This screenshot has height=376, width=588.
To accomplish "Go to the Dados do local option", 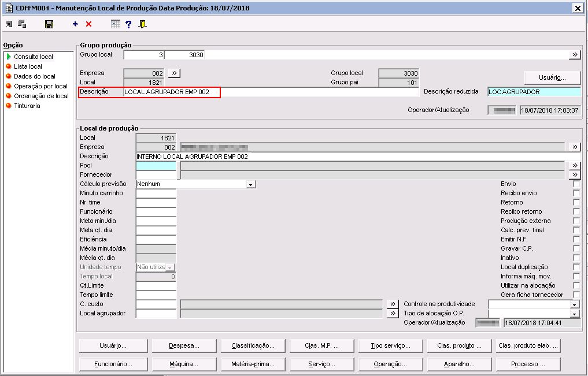I will click(35, 76).
